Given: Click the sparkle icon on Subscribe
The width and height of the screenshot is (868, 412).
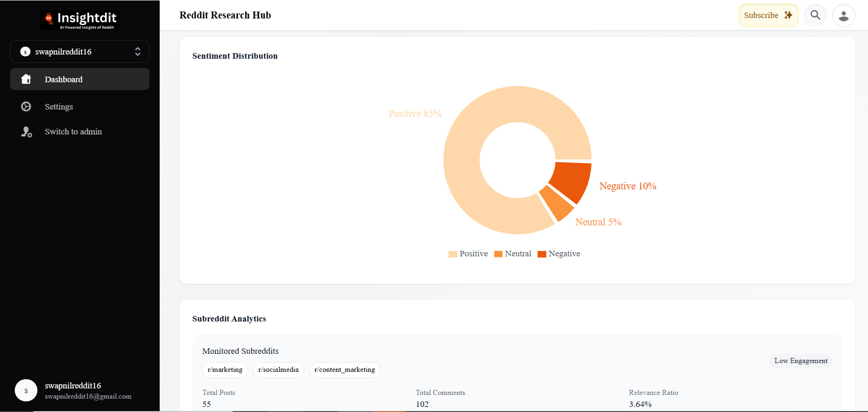Looking at the screenshot, I should [788, 15].
